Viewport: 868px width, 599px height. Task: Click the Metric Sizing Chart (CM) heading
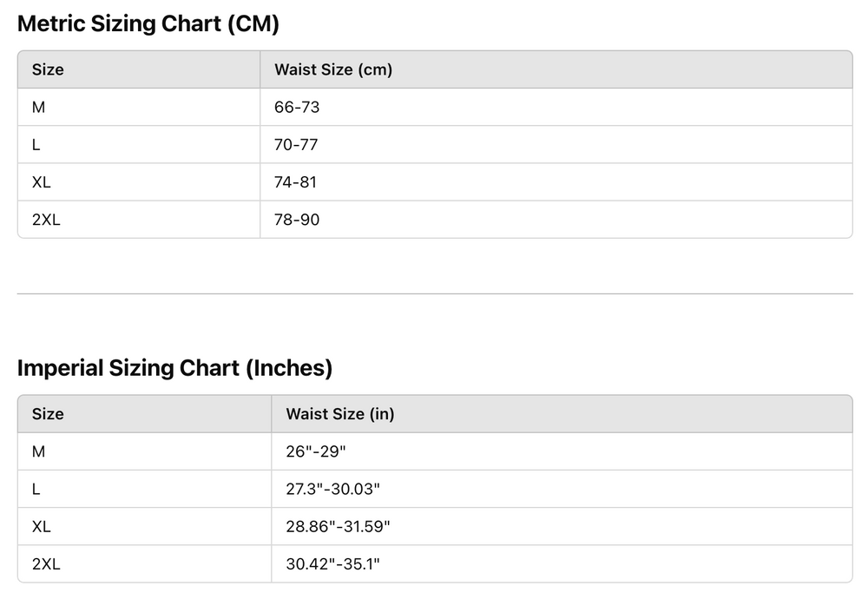148,24
